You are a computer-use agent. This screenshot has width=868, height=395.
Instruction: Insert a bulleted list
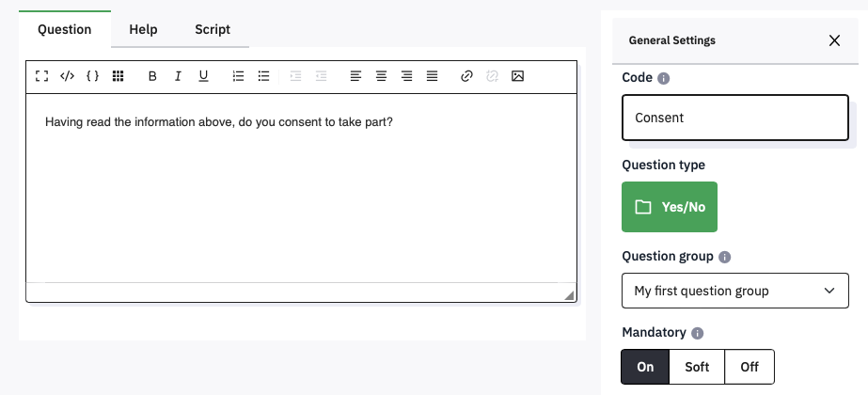tap(264, 76)
